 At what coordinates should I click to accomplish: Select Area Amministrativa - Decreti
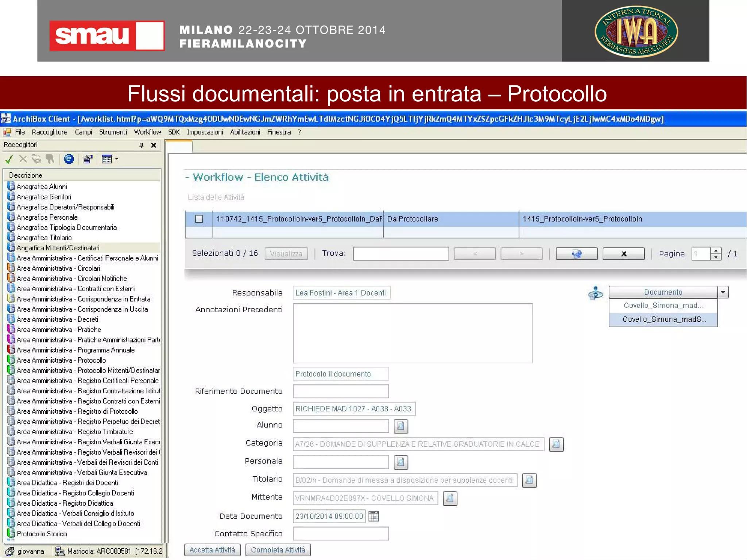pos(84,319)
